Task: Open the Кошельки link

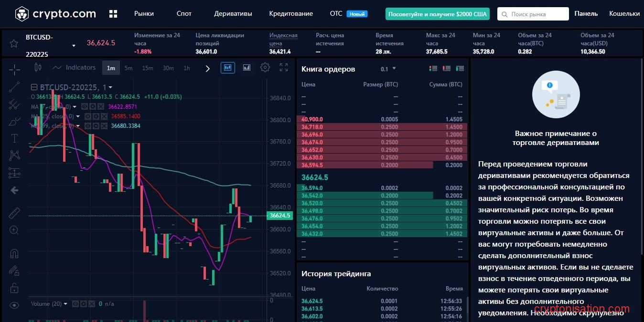Action: click(624, 14)
